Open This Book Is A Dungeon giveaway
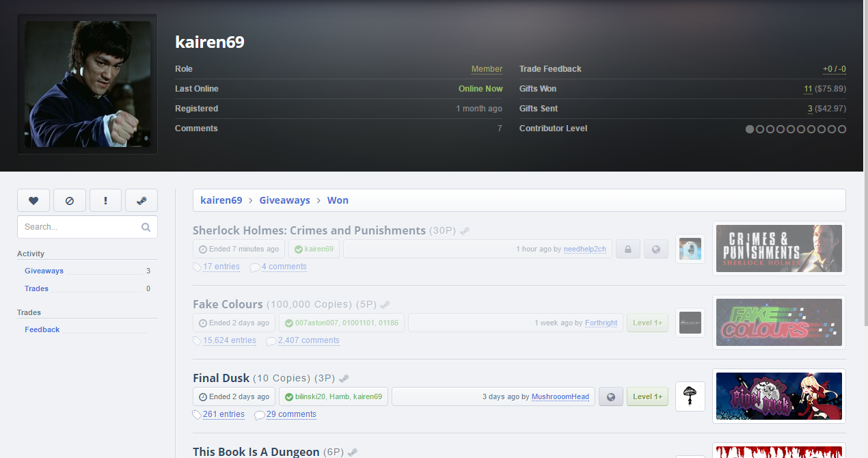Viewport: 868px width, 458px height. pos(256,452)
